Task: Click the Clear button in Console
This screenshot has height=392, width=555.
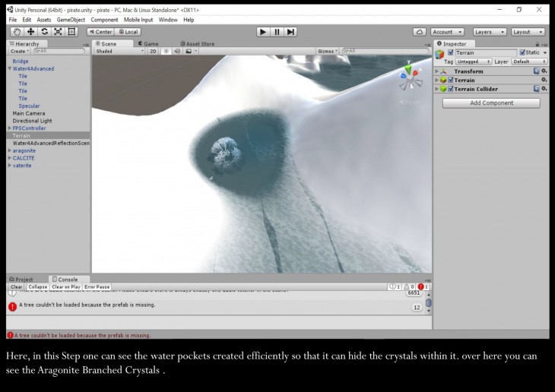Action: pos(16,287)
